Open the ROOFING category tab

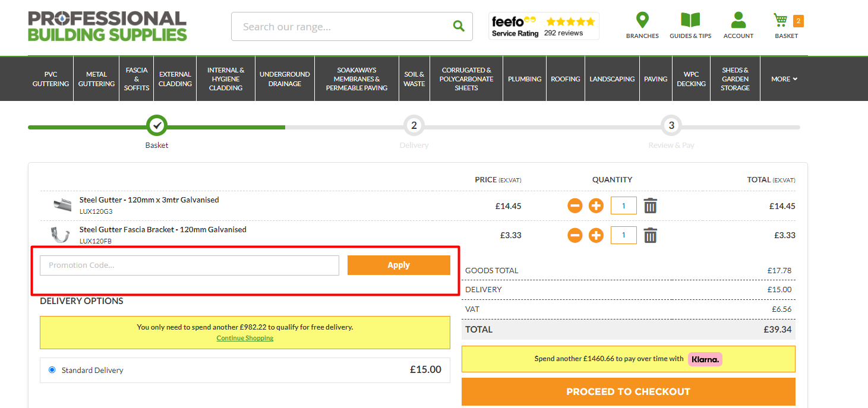click(x=565, y=78)
